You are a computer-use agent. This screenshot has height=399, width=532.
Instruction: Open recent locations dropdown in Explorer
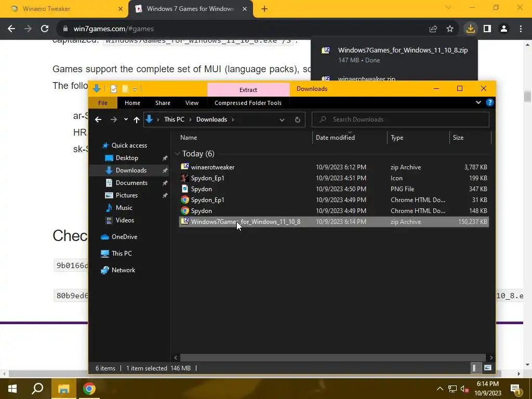coord(126,119)
